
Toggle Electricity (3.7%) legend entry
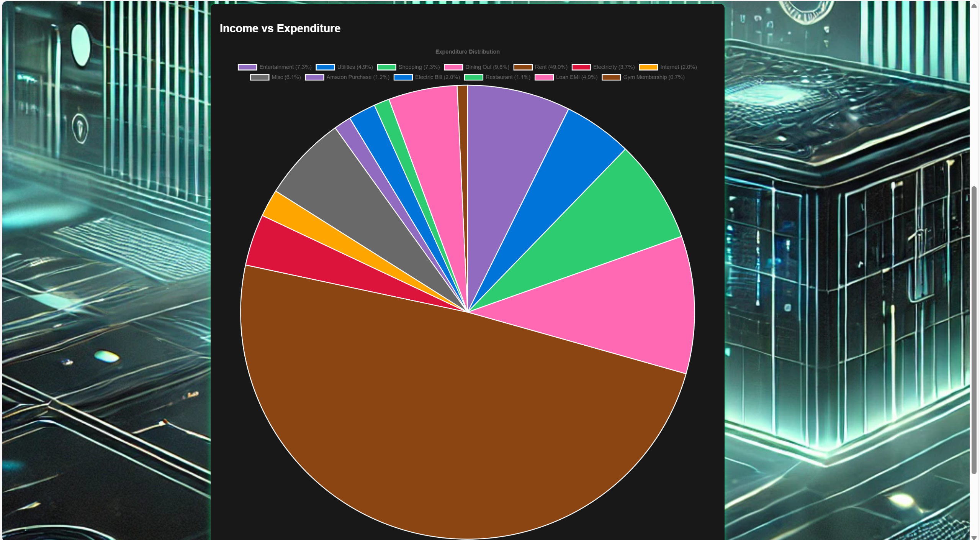point(614,67)
